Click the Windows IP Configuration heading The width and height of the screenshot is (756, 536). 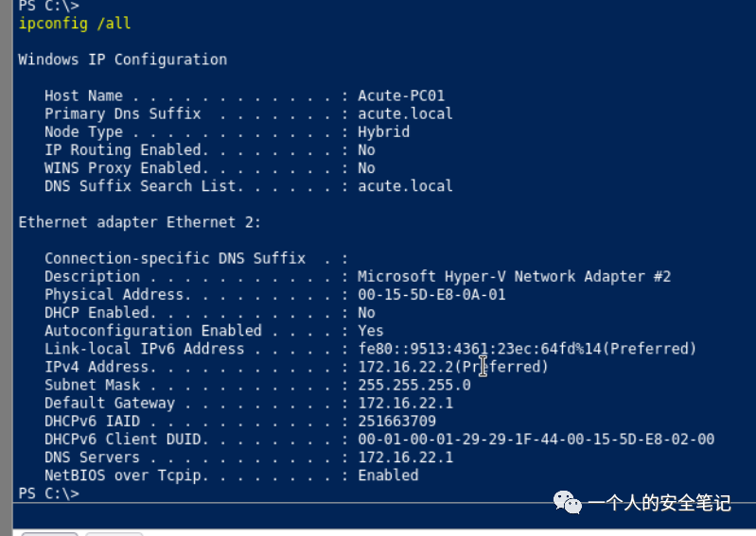pyautogui.click(x=123, y=60)
